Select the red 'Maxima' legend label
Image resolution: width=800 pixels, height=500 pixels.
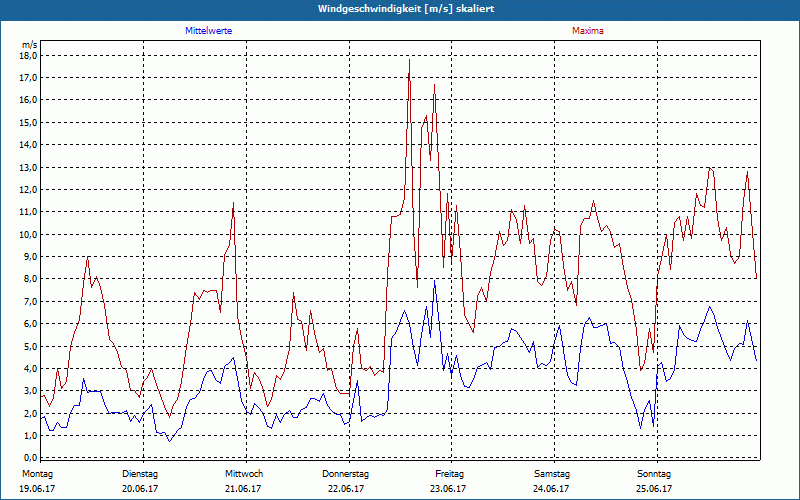pyautogui.click(x=588, y=31)
